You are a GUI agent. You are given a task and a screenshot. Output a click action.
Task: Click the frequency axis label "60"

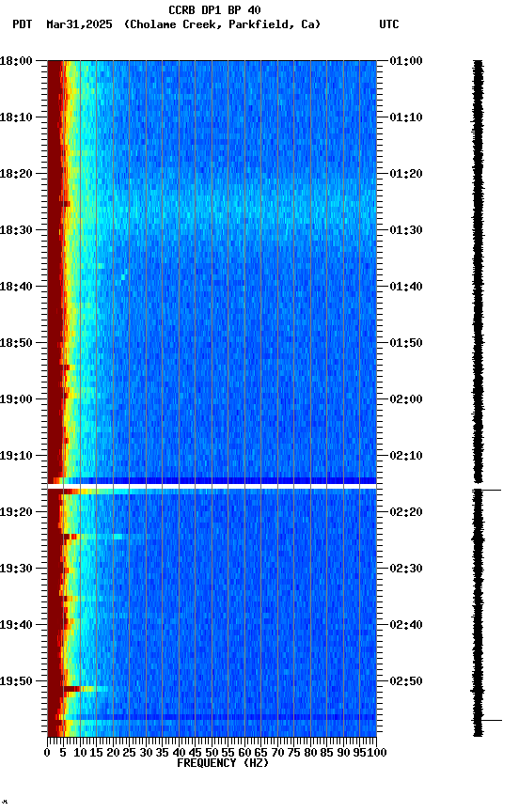(244, 753)
